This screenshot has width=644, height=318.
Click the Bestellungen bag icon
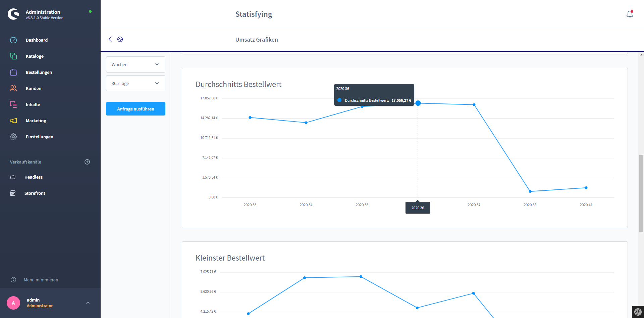13,72
